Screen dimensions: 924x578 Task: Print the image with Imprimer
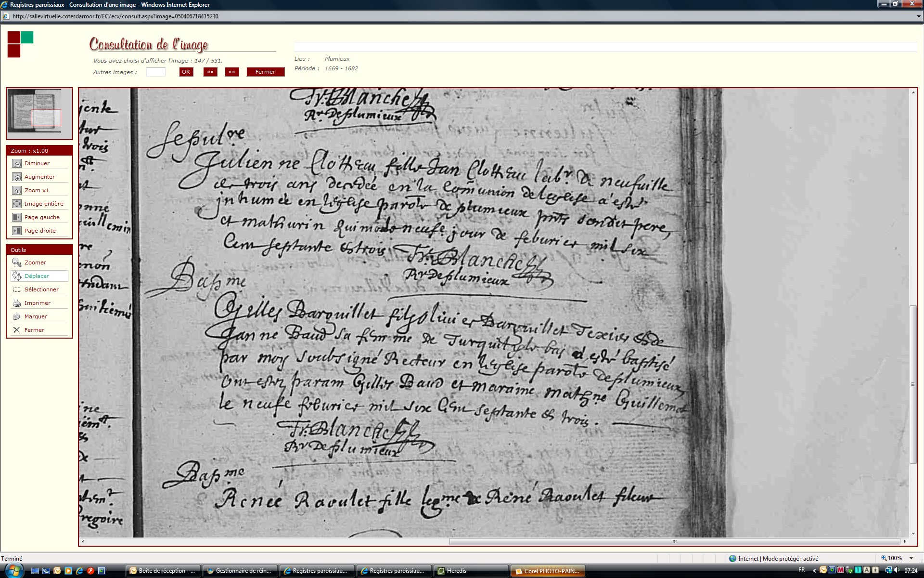pyautogui.click(x=17, y=303)
